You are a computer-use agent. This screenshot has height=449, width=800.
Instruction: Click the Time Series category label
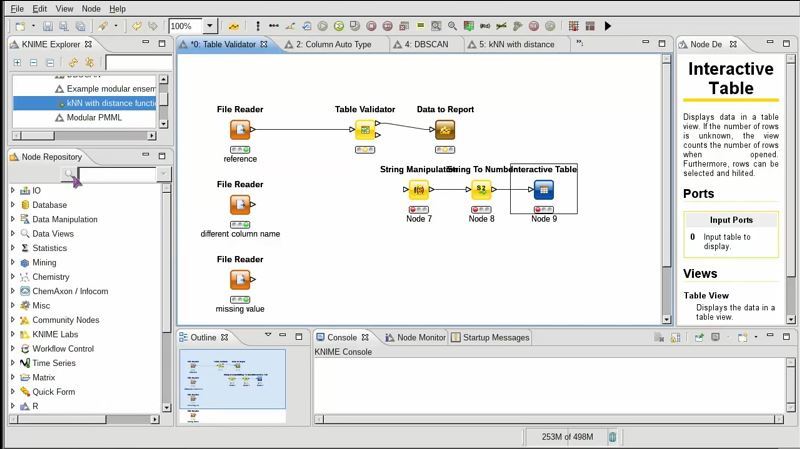click(54, 363)
